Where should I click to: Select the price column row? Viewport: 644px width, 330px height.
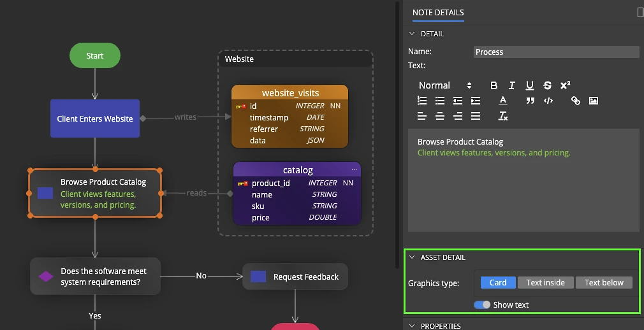tap(297, 217)
